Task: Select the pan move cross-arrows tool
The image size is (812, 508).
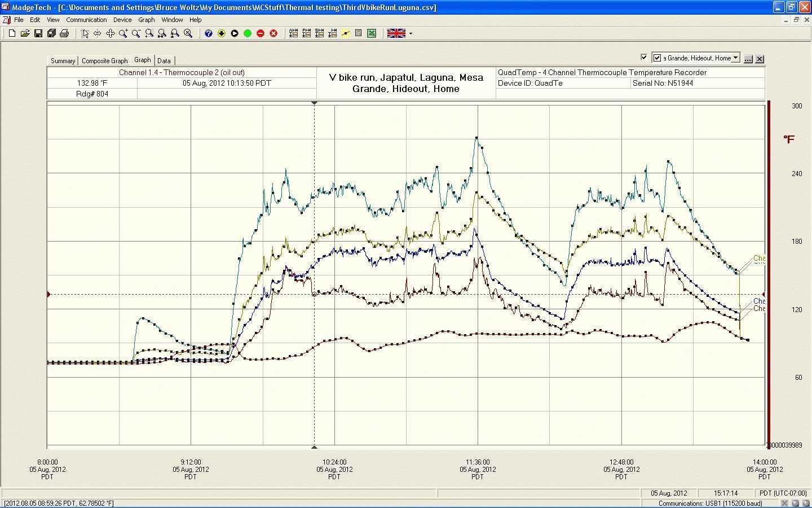Action: click(110, 33)
